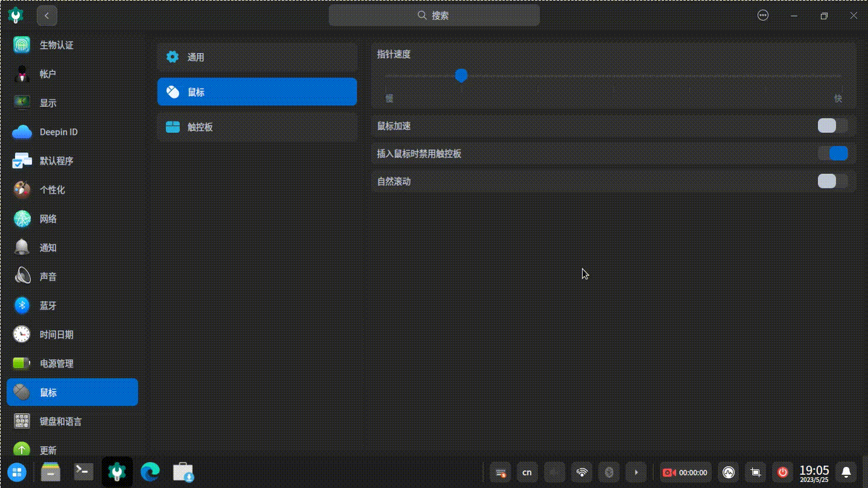This screenshot has width=868, height=488.
Task: Click the 指针速度 heading text
Action: tap(394, 54)
